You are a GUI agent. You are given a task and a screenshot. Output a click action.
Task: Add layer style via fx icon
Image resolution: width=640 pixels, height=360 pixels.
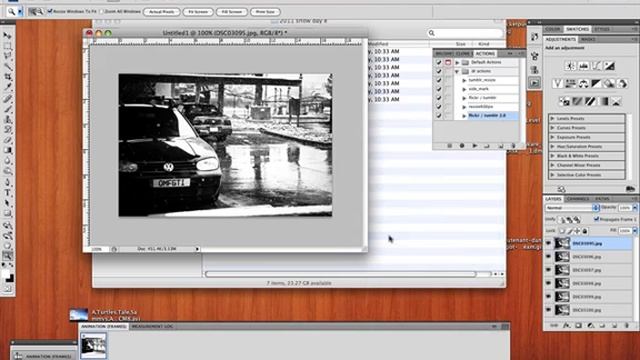point(567,326)
